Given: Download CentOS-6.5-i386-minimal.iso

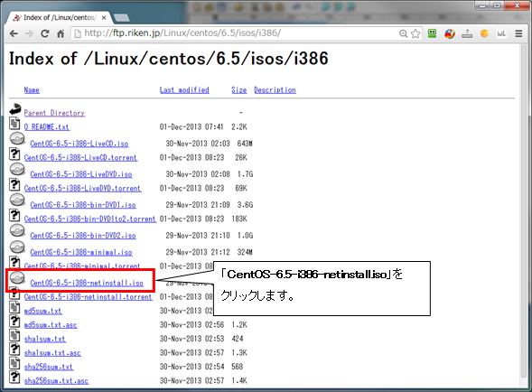Looking at the screenshot, I should [x=81, y=252].
